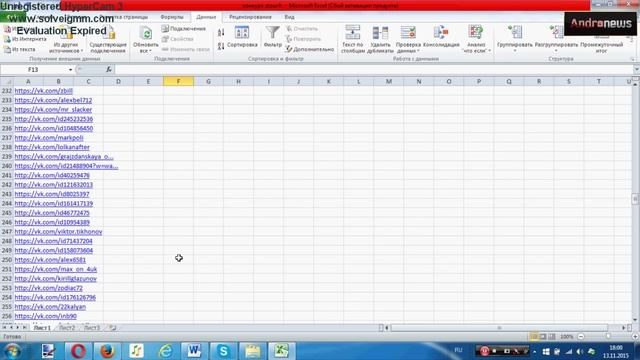Viewport: 640px width, 360px height.
Task: Switch to sheet Лист3
Action: pos(92,328)
